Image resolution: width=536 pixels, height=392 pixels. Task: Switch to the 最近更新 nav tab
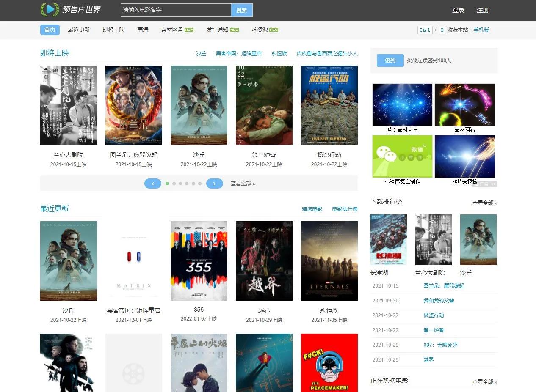point(79,30)
